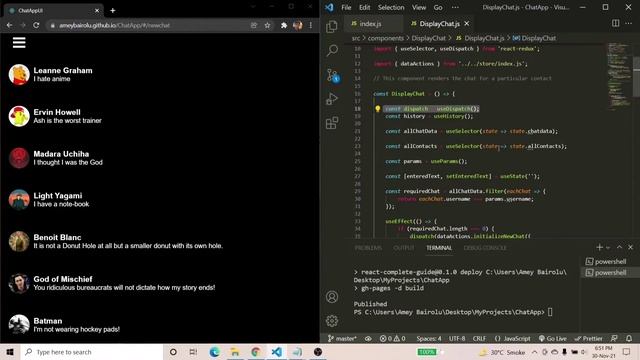Screen dimensions: 640x360
Task: Open Chrome profile avatar
Action: coord(298,25)
